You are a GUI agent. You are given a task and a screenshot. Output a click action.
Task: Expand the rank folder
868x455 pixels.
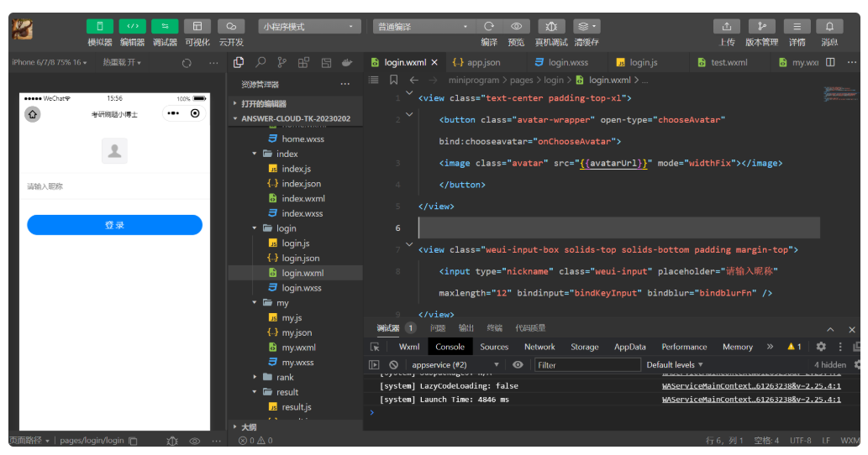[x=255, y=377]
